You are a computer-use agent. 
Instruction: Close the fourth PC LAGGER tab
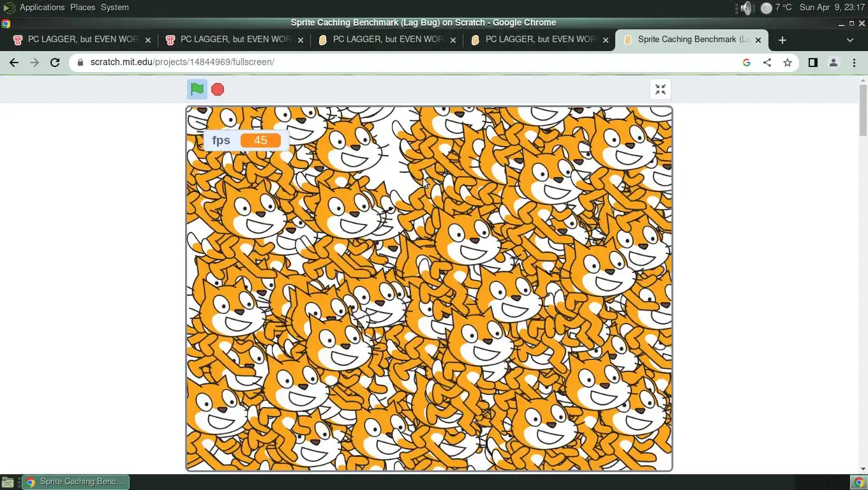tap(606, 40)
